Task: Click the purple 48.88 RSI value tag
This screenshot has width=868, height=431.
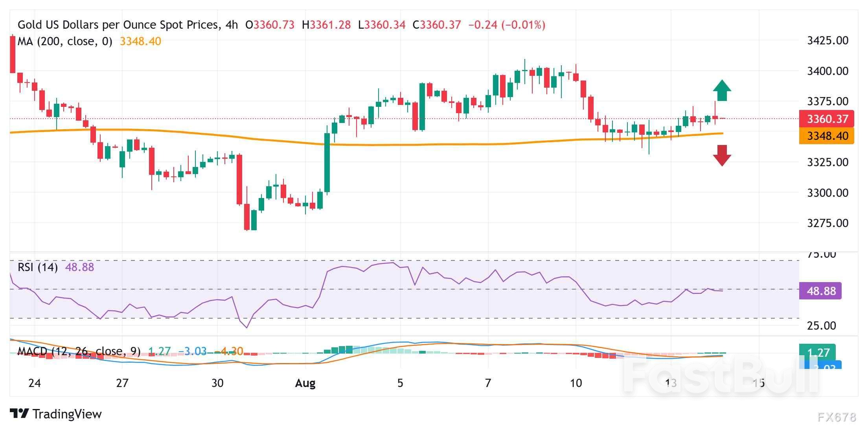Action: pyautogui.click(x=821, y=291)
